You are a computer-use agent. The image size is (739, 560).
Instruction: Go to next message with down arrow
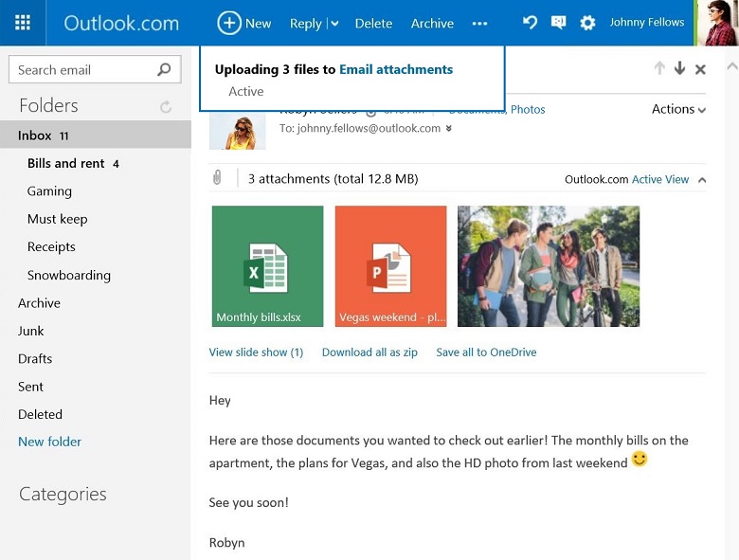click(679, 68)
